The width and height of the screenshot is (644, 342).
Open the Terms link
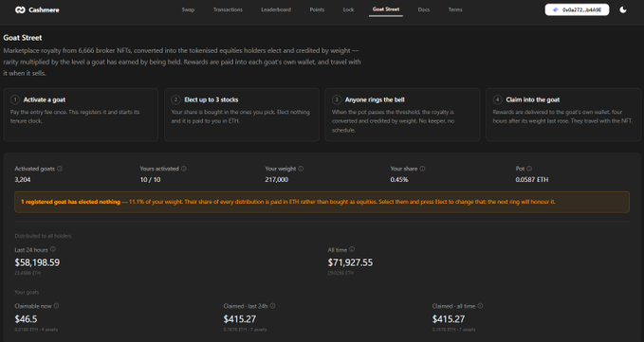tap(455, 9)
